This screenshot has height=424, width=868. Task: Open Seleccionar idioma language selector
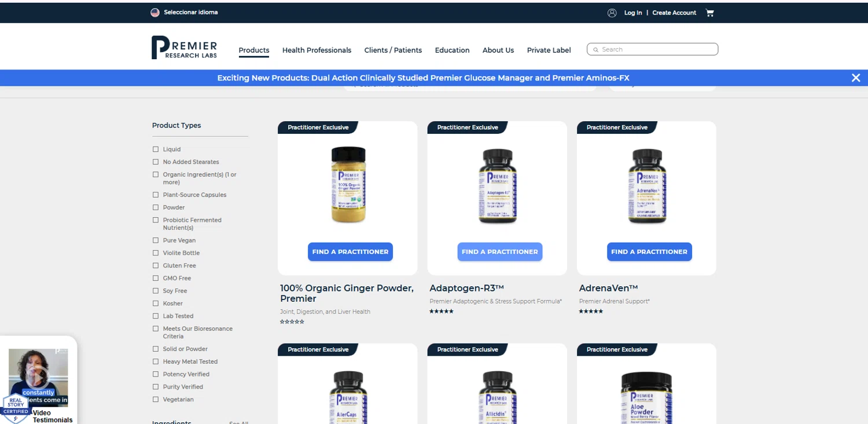[191, 12]
